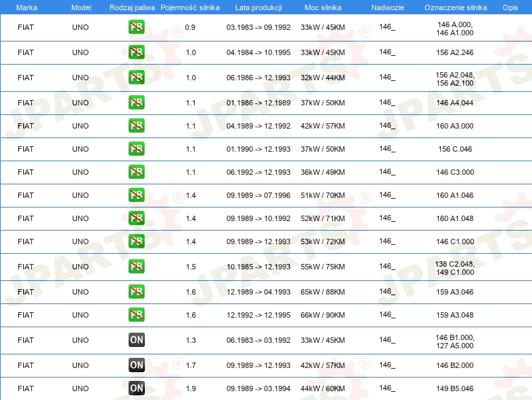Select engine code 146 A.000, 146 A1.000

pos(455,29)
